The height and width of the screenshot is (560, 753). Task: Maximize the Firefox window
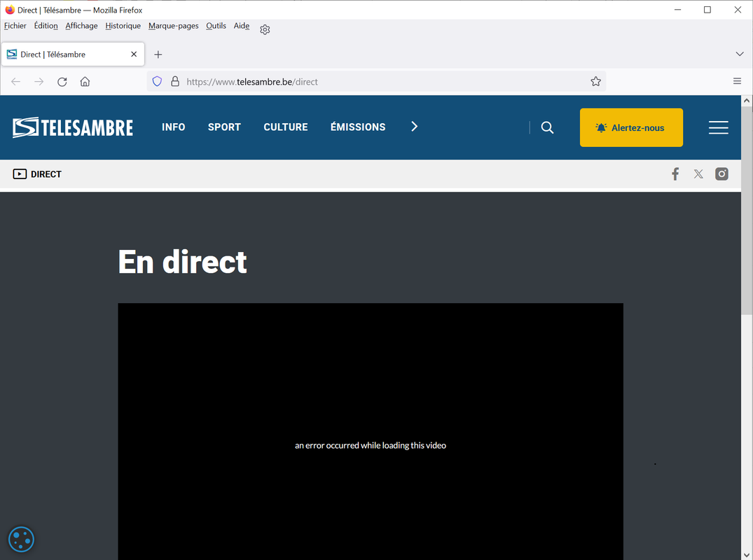[x=707, y=10]
